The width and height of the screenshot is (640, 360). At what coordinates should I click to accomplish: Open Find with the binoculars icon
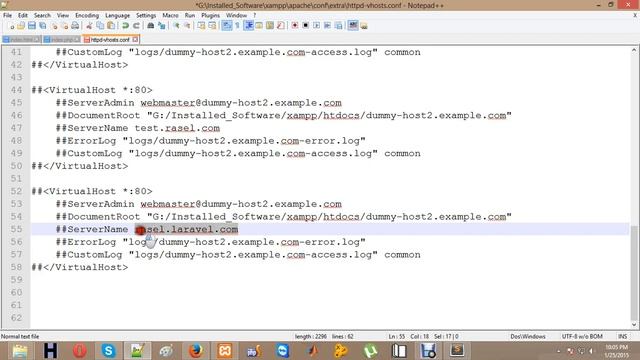151,26
